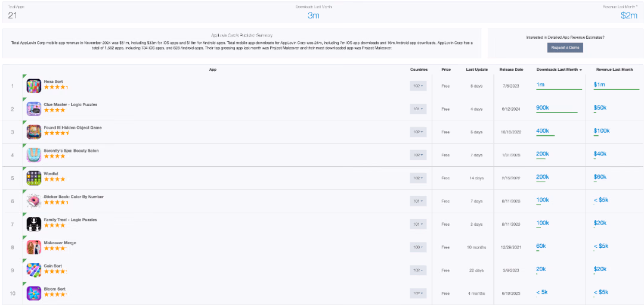The width and height of the screenshot is (644, 305).
Task: Click the 12/29/2021 release date cell
Action: (x=512, y=247)
